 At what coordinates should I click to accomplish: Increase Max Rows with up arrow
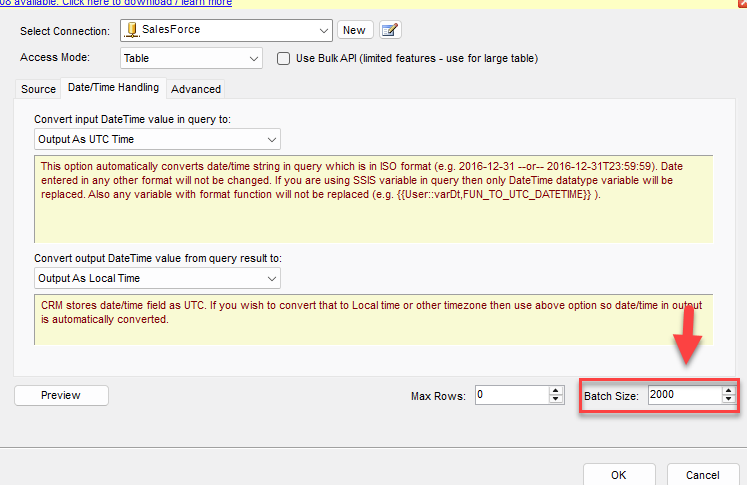[x=556, y=390]
